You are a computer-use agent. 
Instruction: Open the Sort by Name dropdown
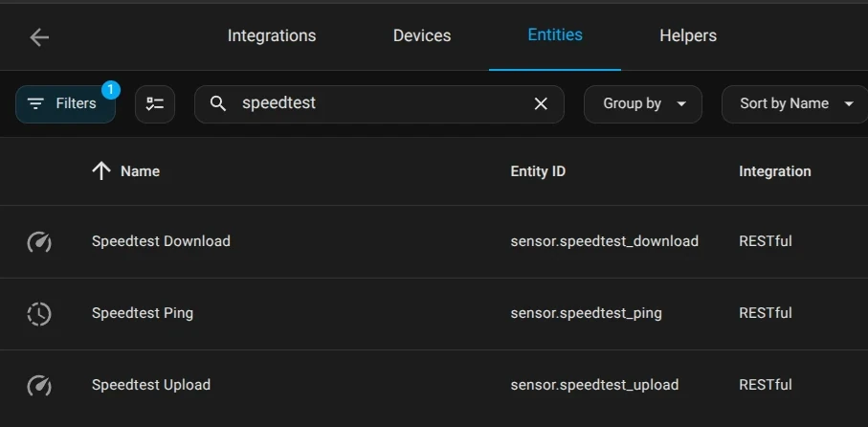click(794, 104)
